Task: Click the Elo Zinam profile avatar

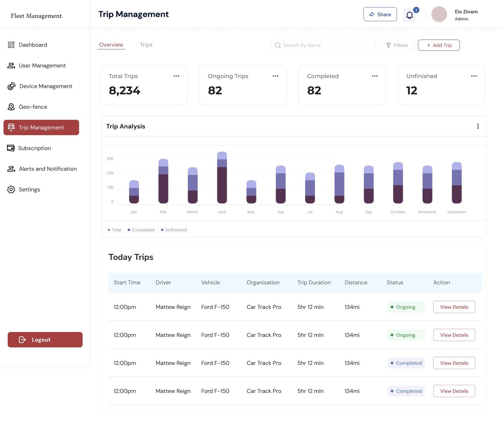Action: [439, 14]
